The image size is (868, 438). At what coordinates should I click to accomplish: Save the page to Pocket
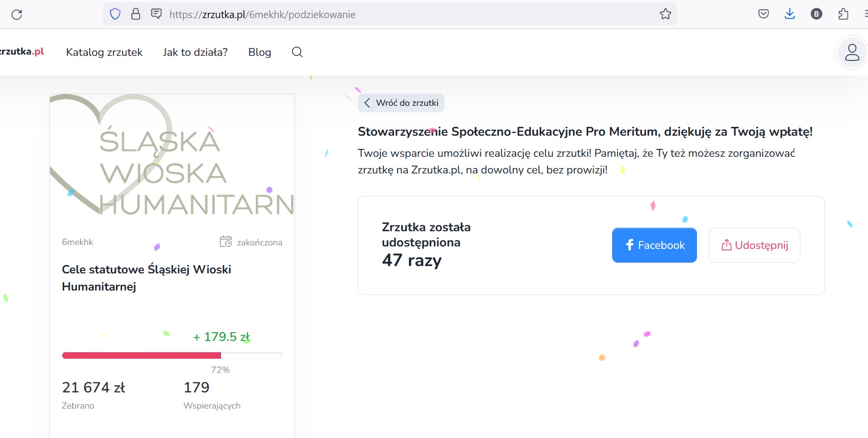[764, 14]
